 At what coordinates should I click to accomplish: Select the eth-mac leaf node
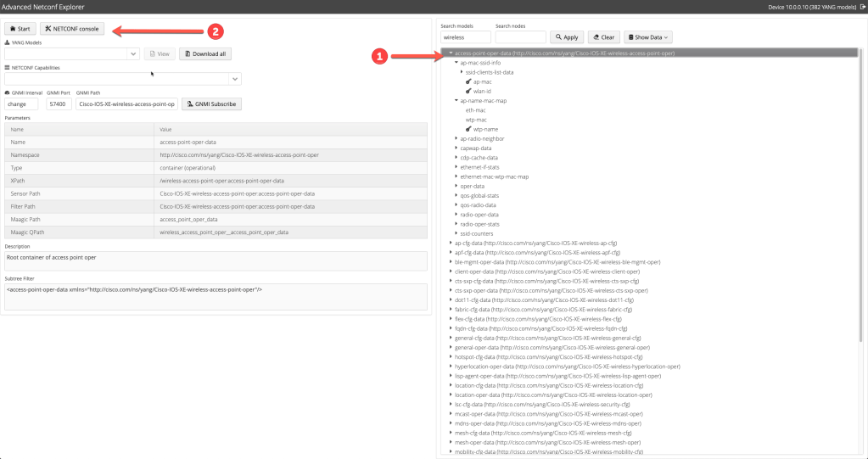pyautogui.click(x=475, y=110)
